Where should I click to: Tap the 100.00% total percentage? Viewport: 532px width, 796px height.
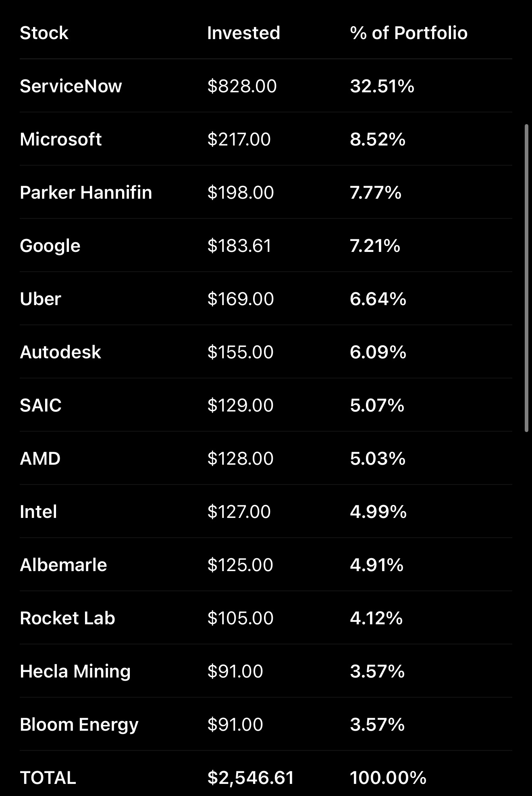coord(388,778)
